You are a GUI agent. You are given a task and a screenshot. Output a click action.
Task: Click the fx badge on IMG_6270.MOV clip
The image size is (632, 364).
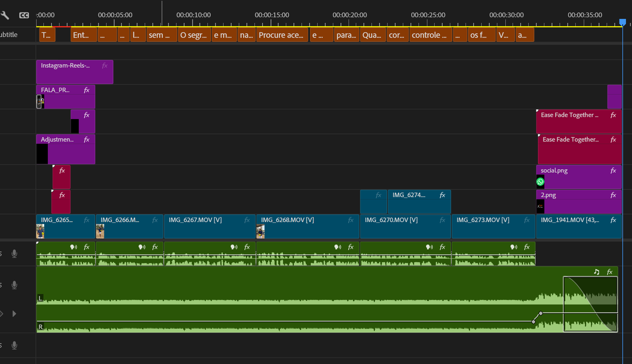[x=442, y=220]
